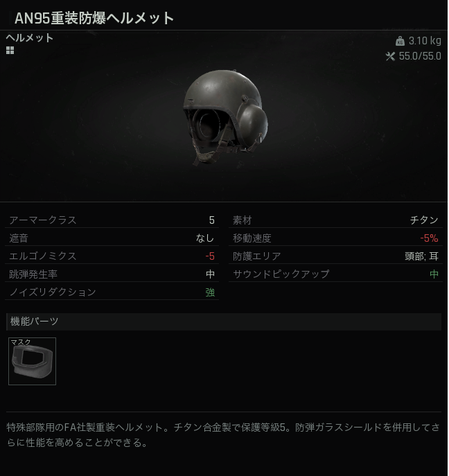Viewport: 449px width, 476px height.
Task: Click the AN95重装防爆ヘルメット title
Action: (x=94, y=18)
